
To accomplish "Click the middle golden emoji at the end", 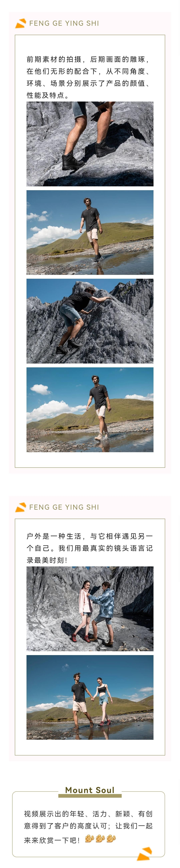I will tap(100, 838).
